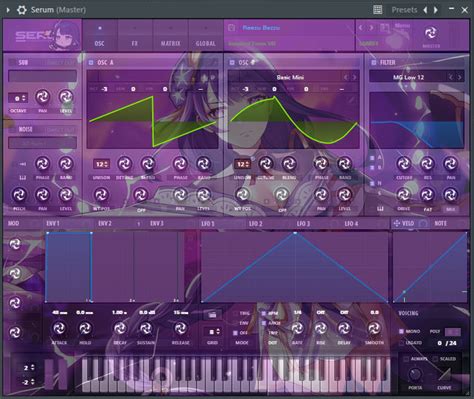
Task: Switch to the GLOBAL tab
Action: pos(206,36)
